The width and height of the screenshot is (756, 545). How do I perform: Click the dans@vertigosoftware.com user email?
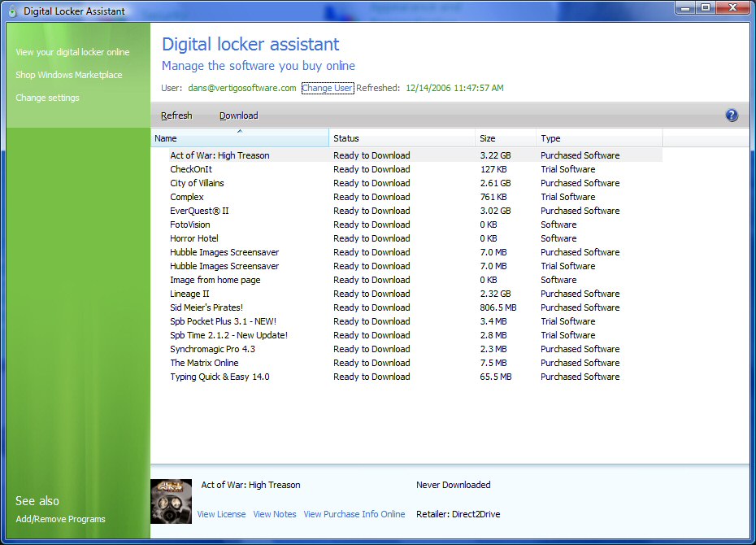[242, 88]
